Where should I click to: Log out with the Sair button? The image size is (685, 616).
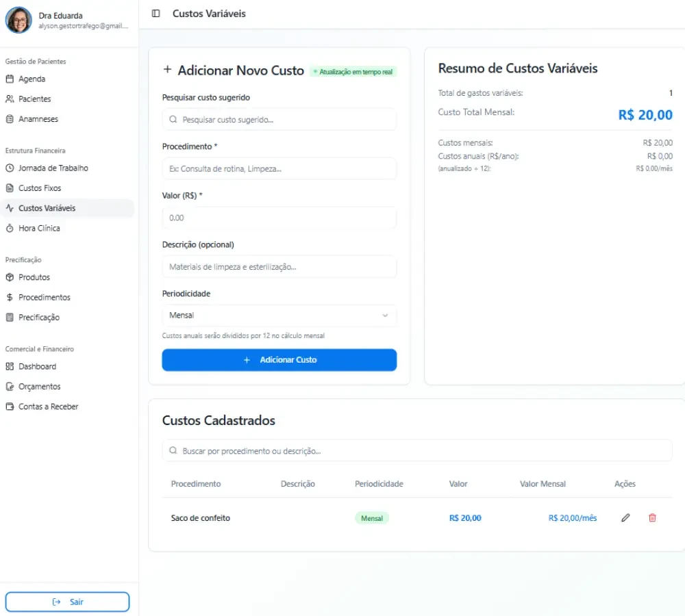point(67,602)
